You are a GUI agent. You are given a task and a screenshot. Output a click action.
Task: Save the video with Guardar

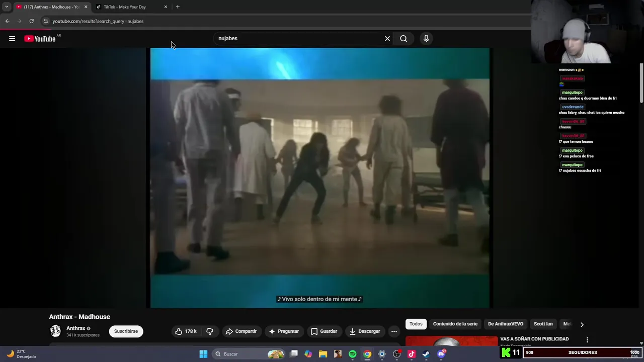coord(324,331)
